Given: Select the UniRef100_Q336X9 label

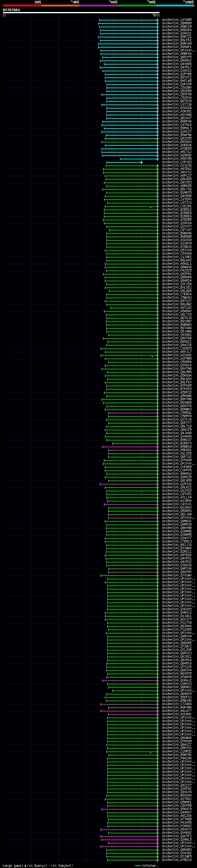Looking at the screenshot, I should click(176, 244).
